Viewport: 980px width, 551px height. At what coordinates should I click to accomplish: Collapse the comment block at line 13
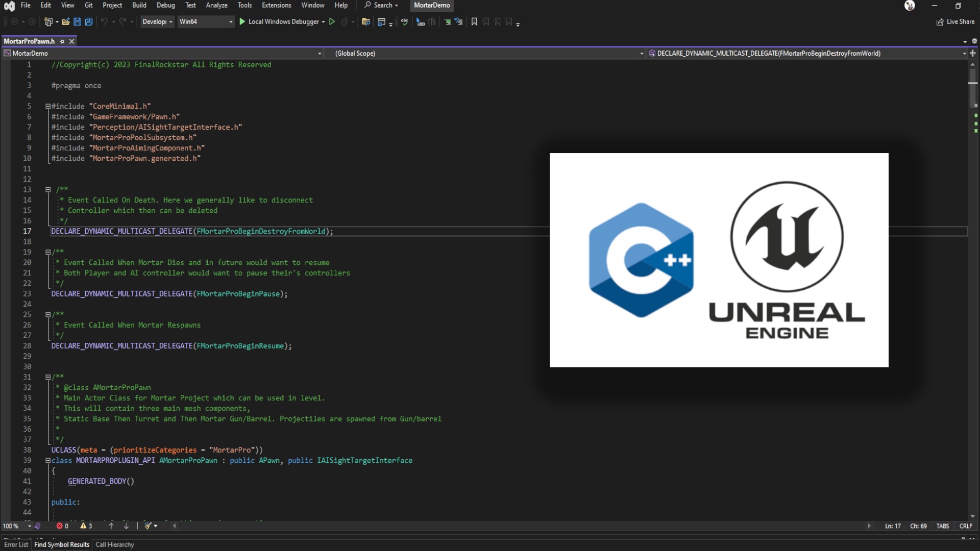47,190
